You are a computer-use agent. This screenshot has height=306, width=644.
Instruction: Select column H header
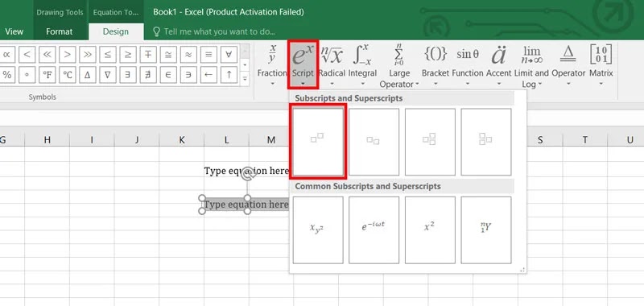point(47,140)
